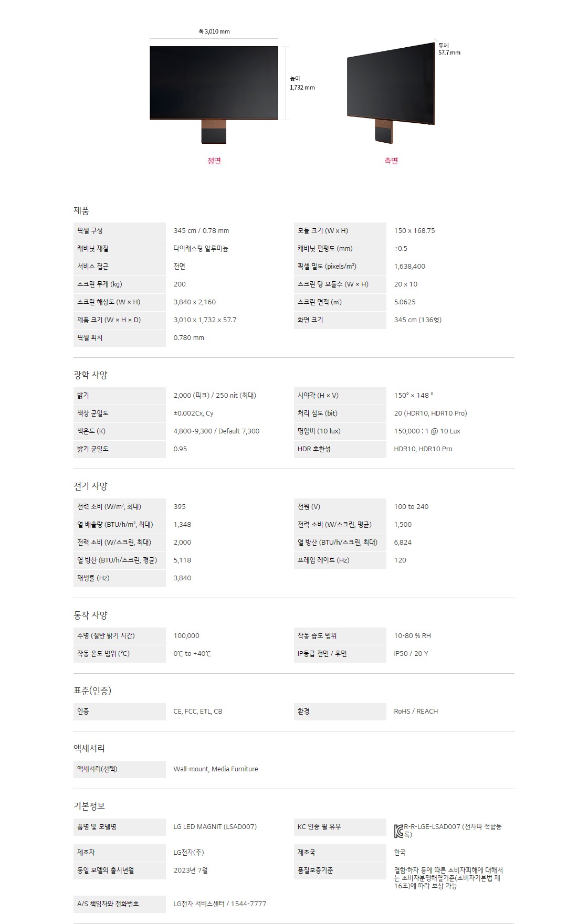Viewport: 588px width, 924px height.
Task: Click the 픽셀 구성 row label
Action: click(120, 231)
